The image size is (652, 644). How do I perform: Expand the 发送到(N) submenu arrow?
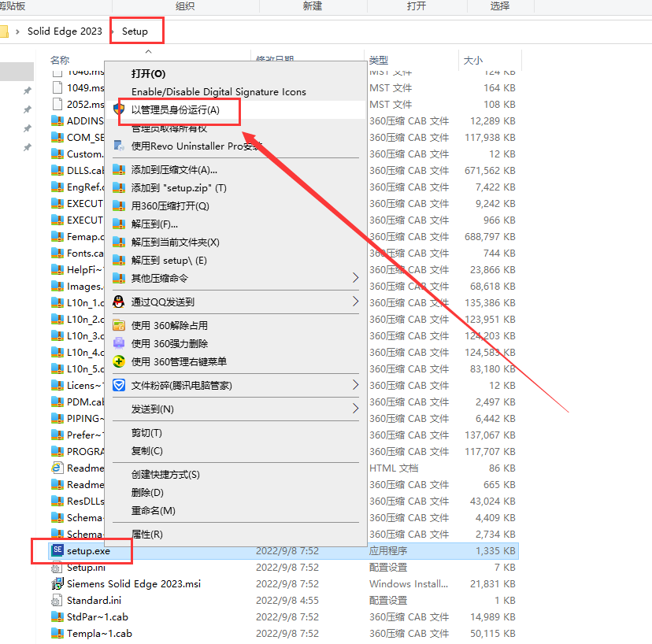tap(355, 409)
